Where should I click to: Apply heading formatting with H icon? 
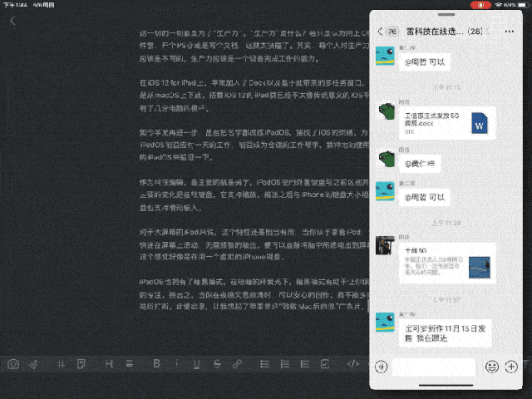109,364
